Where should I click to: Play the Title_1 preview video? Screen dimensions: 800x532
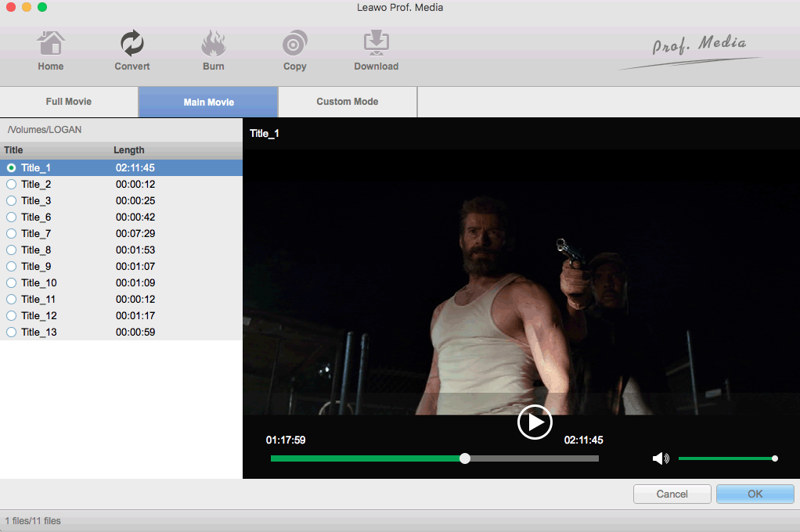534,422
